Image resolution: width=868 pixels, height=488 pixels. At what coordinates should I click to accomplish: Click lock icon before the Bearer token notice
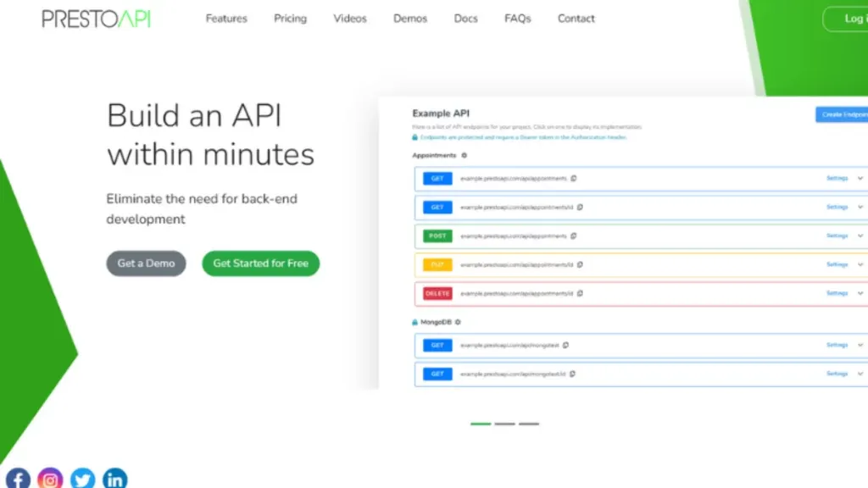tap(415, 137)
